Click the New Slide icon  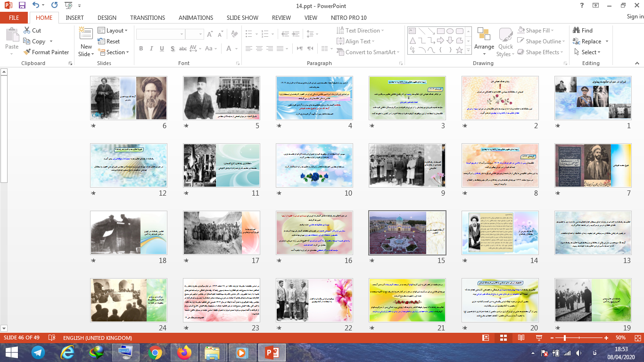click(x=86, y=34)
